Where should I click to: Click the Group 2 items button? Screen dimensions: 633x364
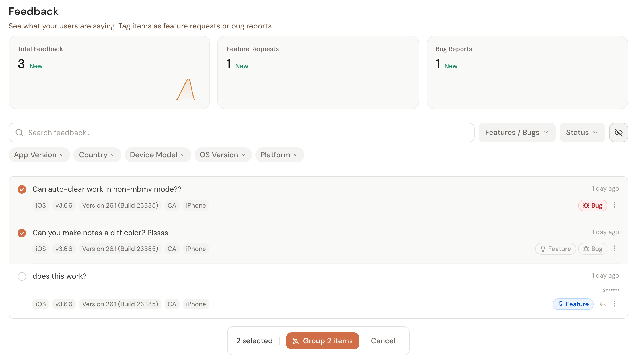tap(322, 341)
